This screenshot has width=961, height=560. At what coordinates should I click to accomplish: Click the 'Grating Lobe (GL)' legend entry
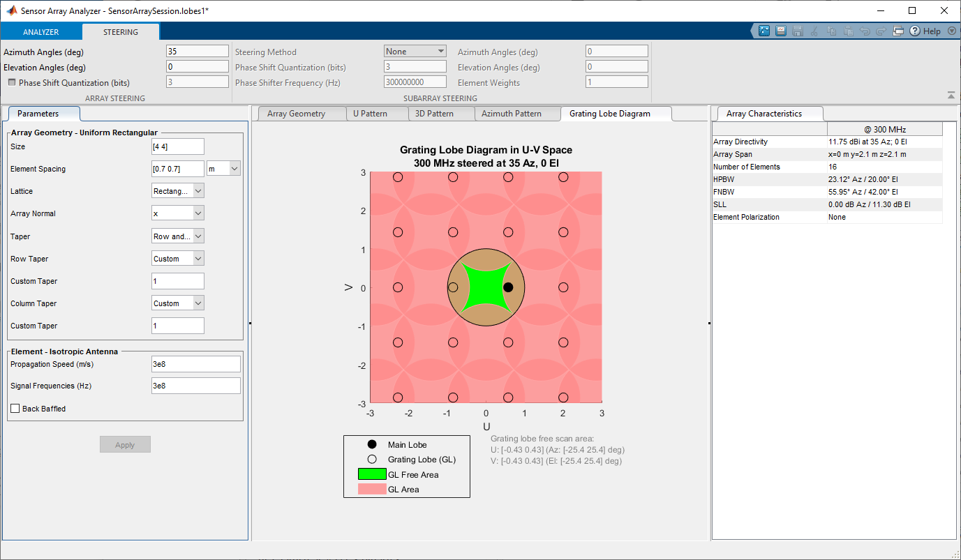pos(422,460)
